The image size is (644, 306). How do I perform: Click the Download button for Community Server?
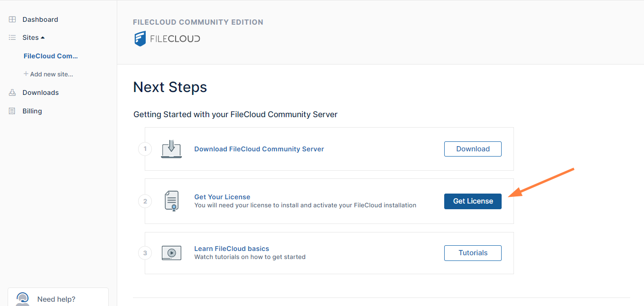coord(472,148)
